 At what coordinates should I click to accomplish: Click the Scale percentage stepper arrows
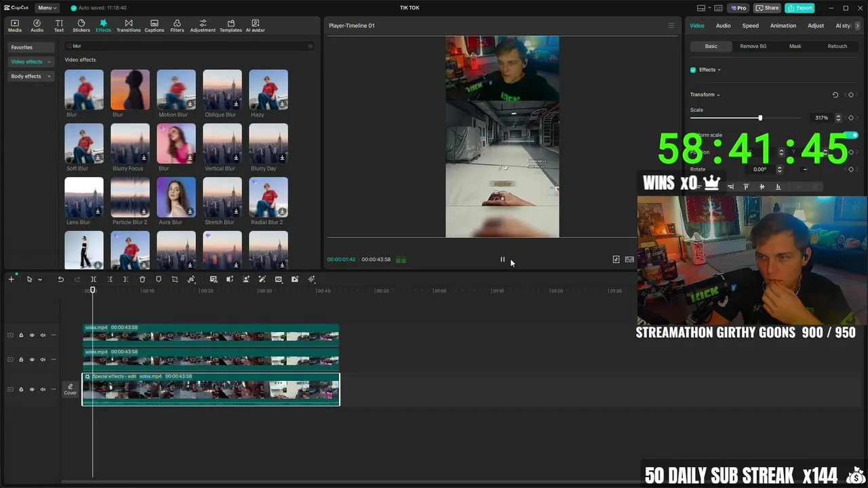tap(838, 118)
